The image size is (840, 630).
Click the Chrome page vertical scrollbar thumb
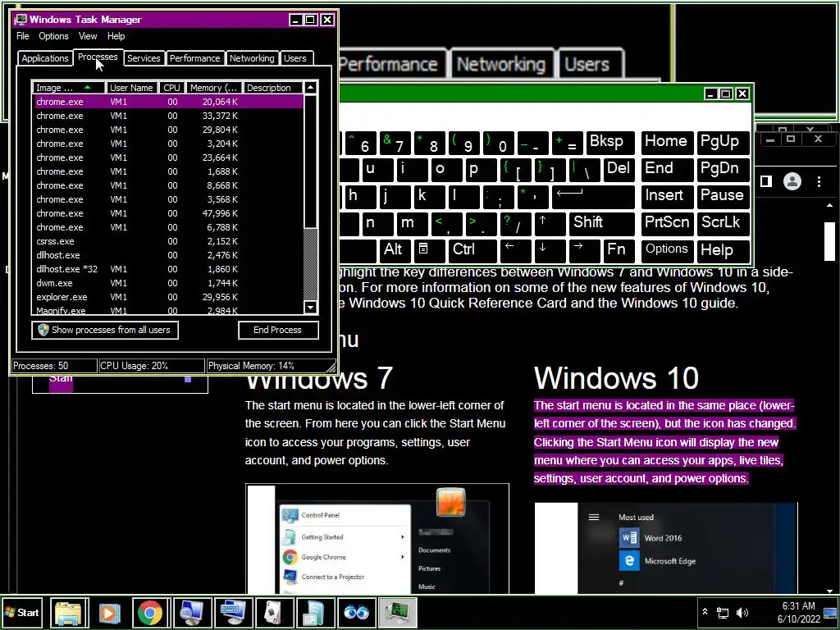pos(830,241)
